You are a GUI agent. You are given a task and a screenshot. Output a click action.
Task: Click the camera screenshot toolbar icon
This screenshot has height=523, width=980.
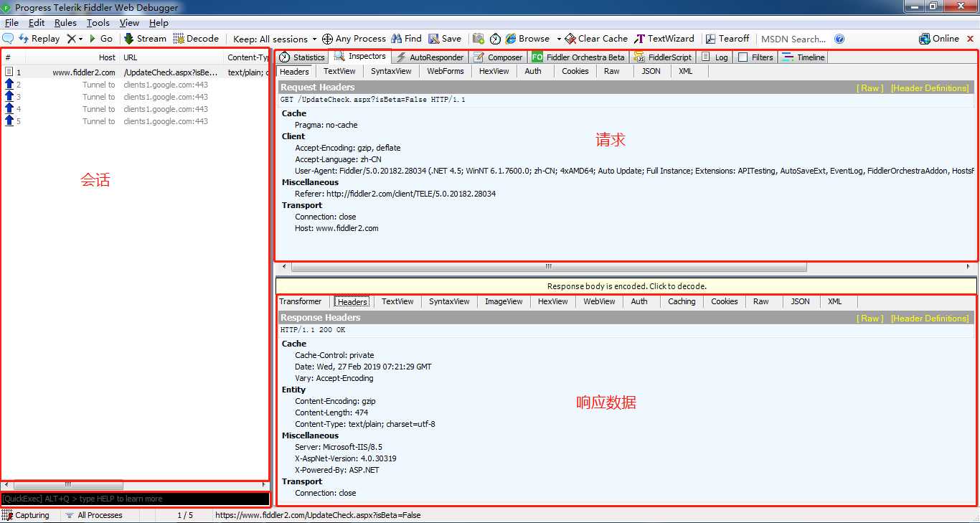coord(478,39)
